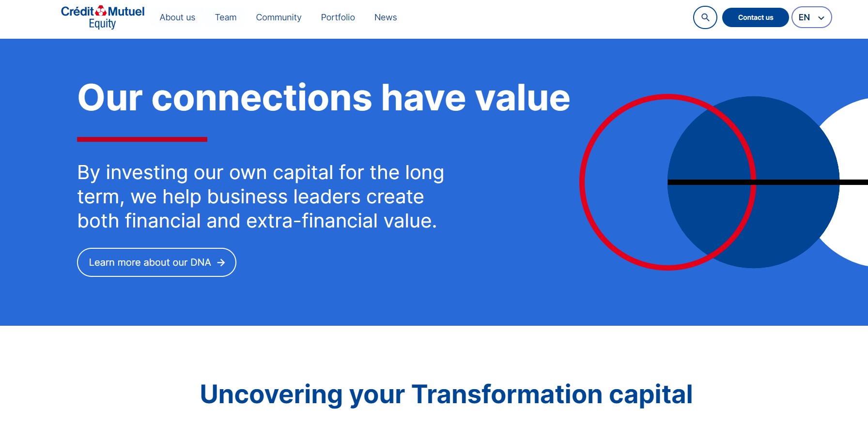The height and width of the screenshot is (424, 868).
Task: Open the Team menu item
Action: [226, 17]
